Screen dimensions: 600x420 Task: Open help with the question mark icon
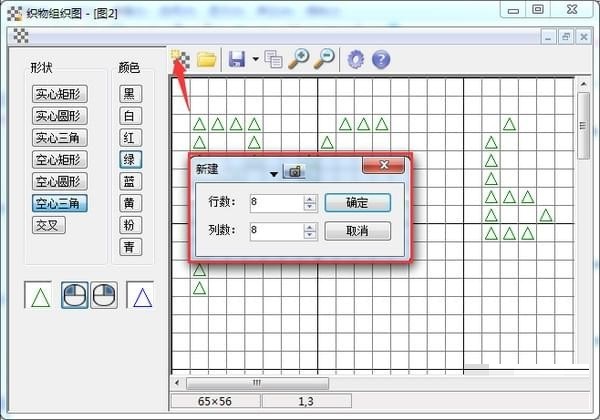click(x=381, y=60)
